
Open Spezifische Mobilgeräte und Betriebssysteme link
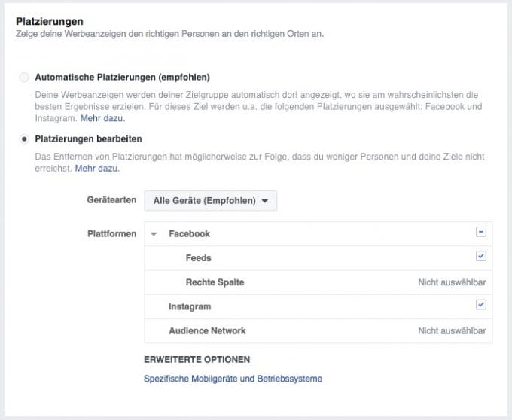(233, 379)
